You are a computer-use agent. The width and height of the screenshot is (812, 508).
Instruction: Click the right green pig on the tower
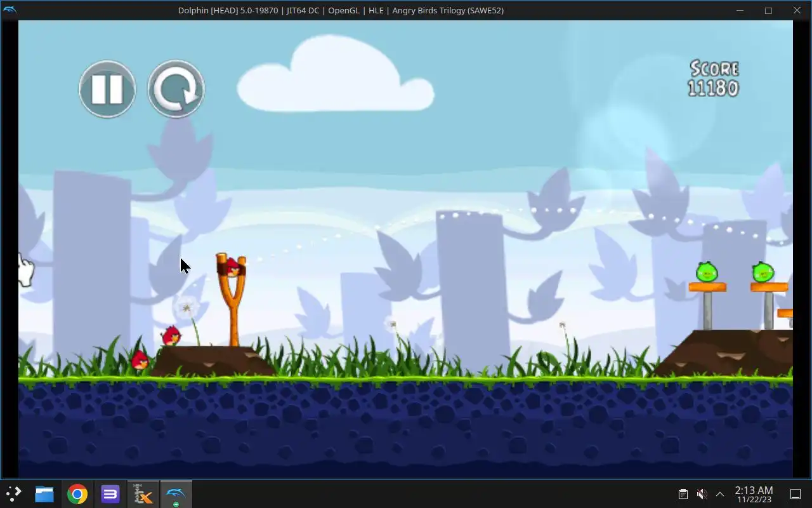(763, 272)
